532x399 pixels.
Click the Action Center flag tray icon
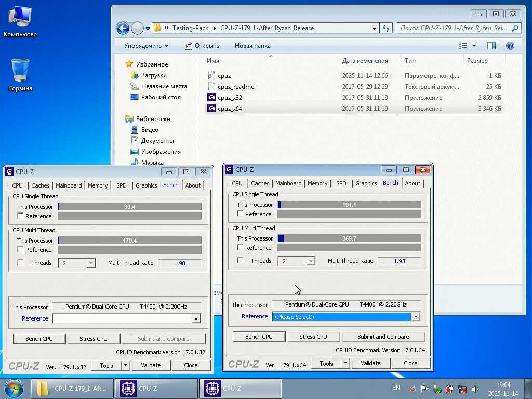tap(424, 389)
